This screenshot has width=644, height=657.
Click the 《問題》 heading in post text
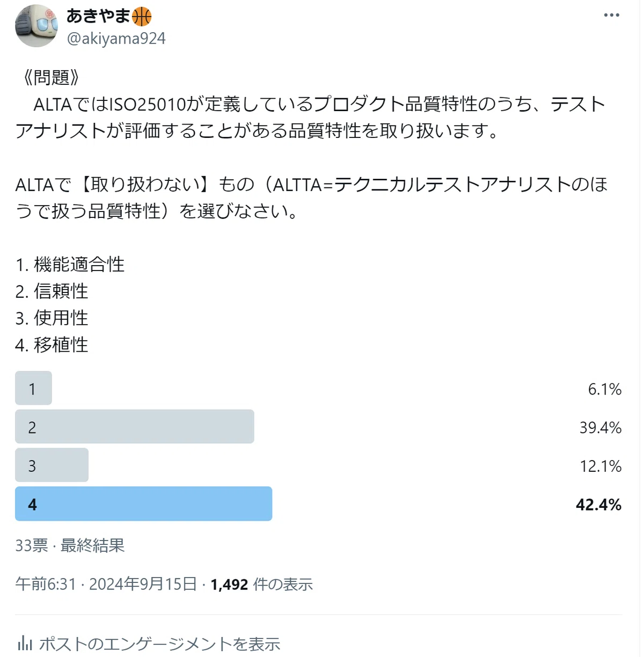(52, 77)
